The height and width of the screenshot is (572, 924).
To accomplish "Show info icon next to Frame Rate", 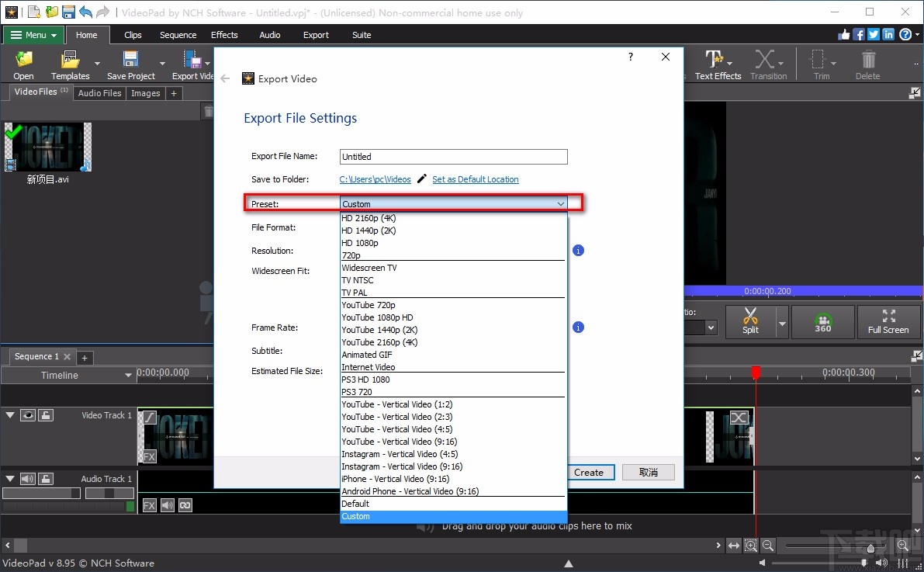I will (x=578, y=328).
